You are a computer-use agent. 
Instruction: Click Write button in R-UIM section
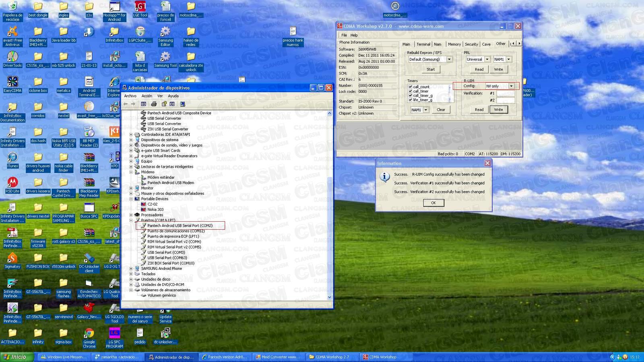pos(498,110)
